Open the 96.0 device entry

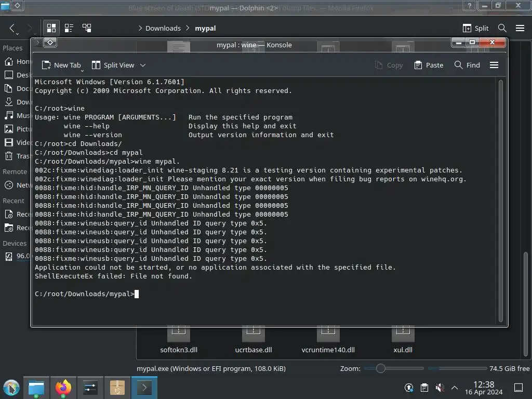click(x=18, y=256)
